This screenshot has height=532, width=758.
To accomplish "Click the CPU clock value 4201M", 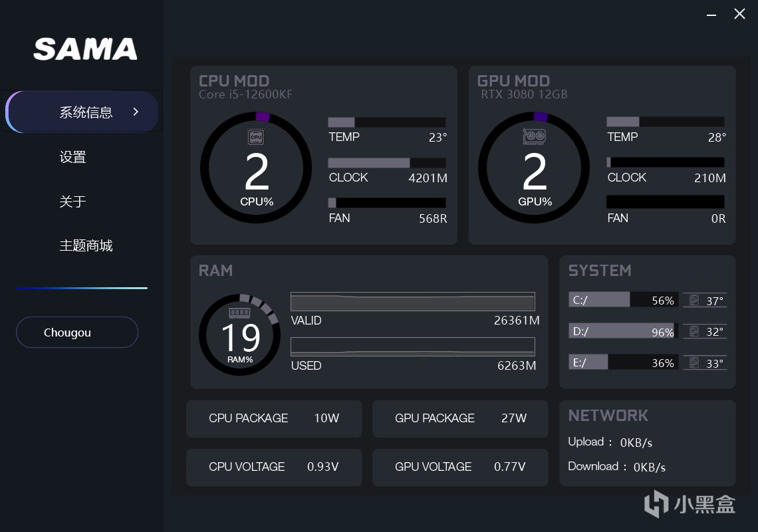I will point(428,178).
